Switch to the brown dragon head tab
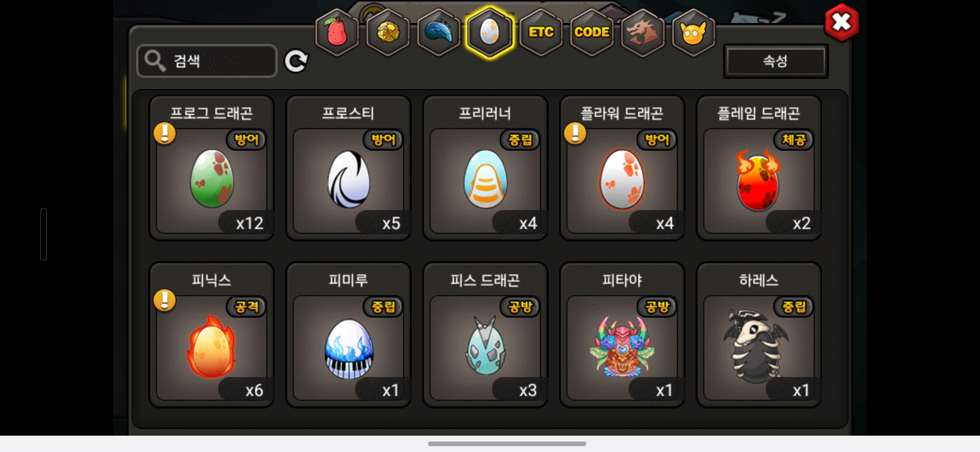Viewport: 980px width, 452px height. [x=642, y=32]
